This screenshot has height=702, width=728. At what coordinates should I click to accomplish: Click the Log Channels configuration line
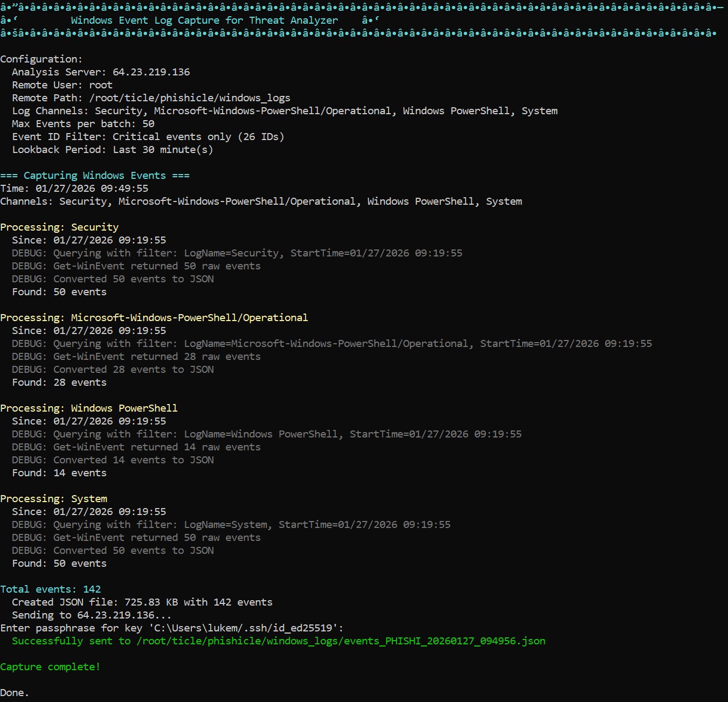click(285, 111)
